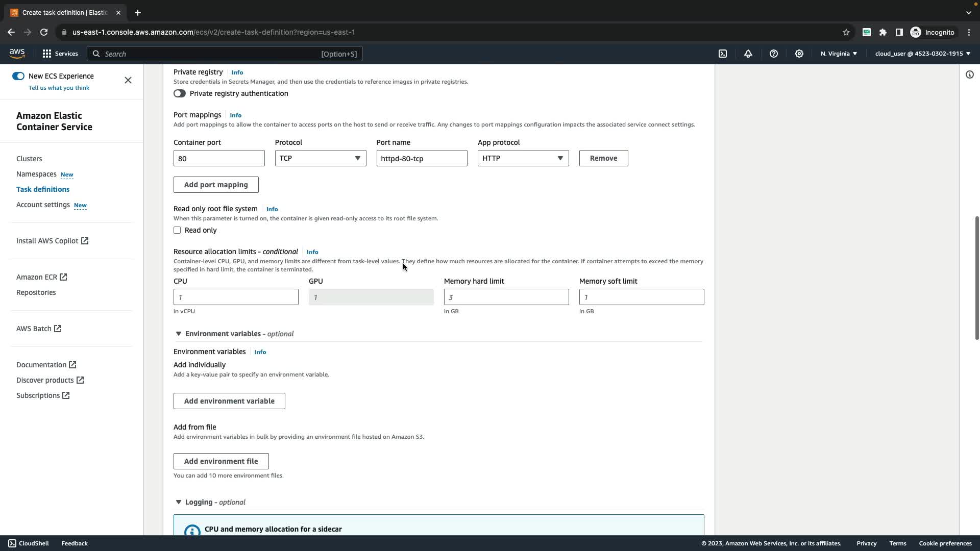980x551 pixels.
Task: Open the Protocol TCP dropdown
Action: [320, 158]
